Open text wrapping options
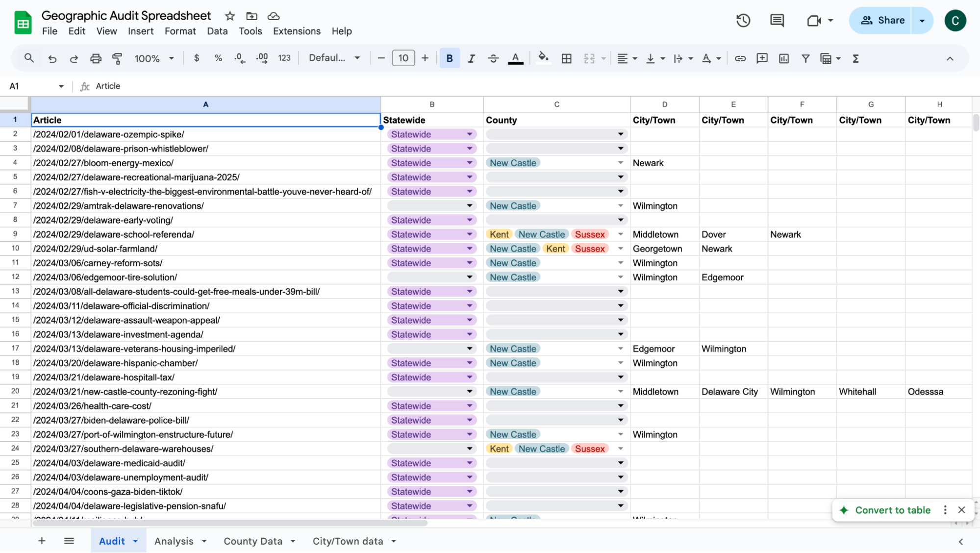 coord(683,58)
